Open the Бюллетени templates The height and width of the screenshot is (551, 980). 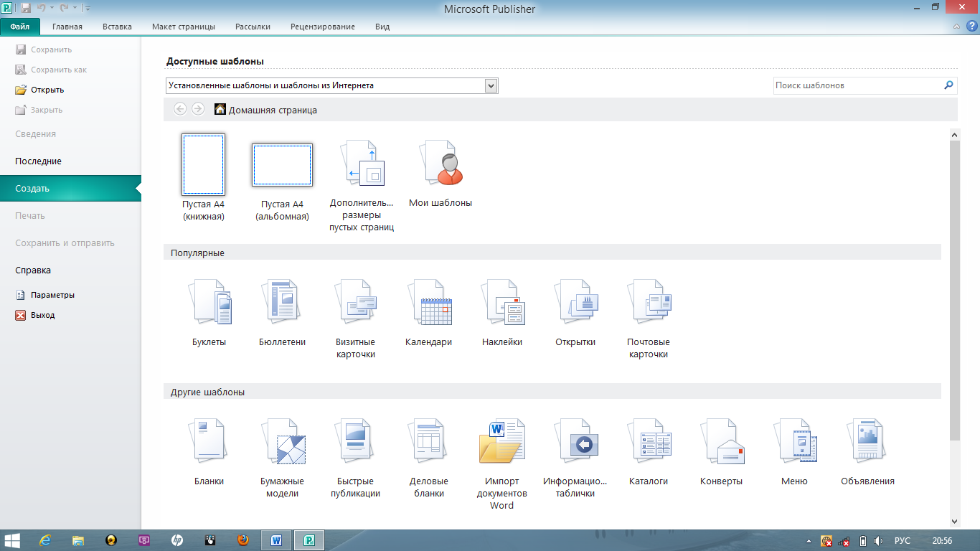coord(282,313)
